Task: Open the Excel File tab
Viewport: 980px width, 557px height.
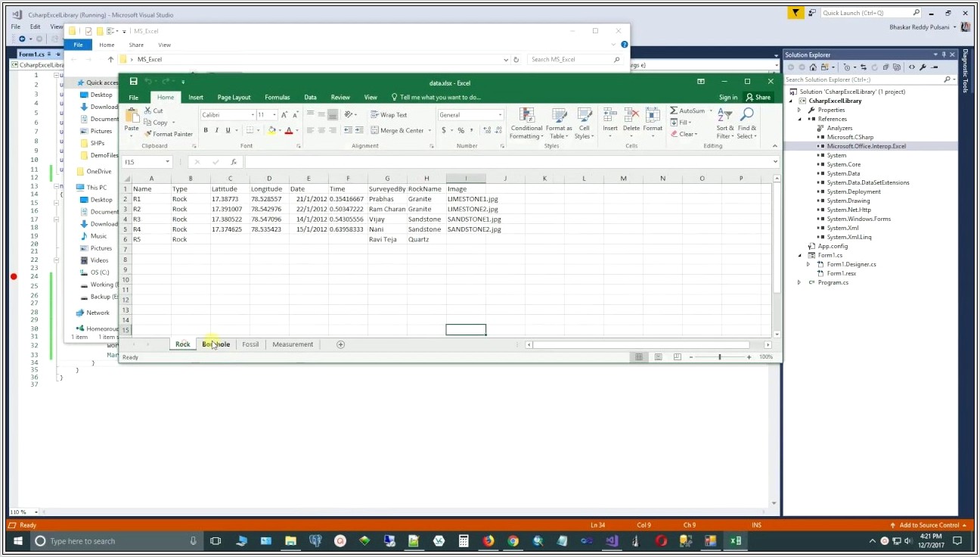Action: click(134, 98)
